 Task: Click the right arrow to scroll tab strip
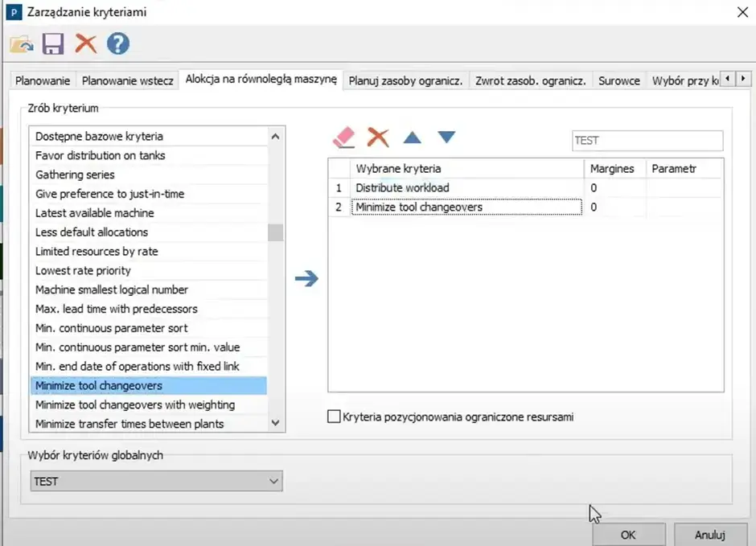pyautogui.click(x=744, y=78)
